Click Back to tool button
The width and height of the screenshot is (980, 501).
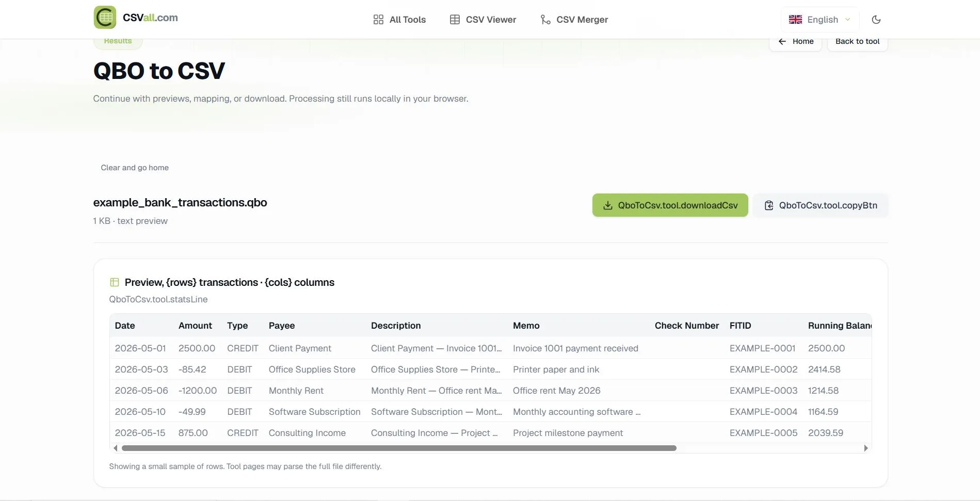pyautogui.click(x=857, y=42)
